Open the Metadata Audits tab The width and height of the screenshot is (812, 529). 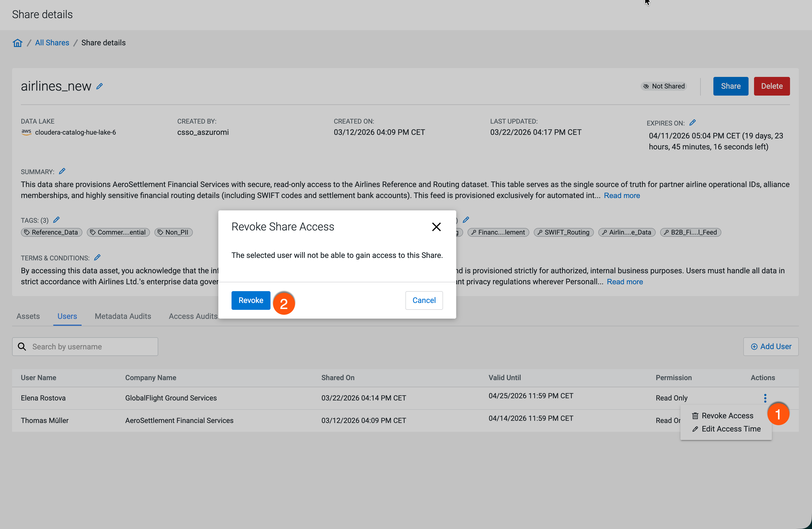coord(123,316)
